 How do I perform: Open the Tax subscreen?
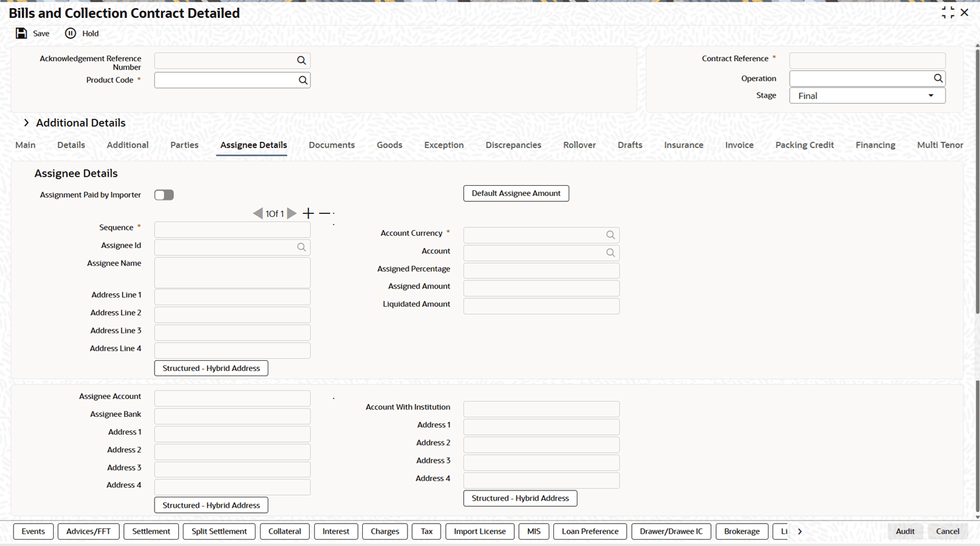pos(427,531)
